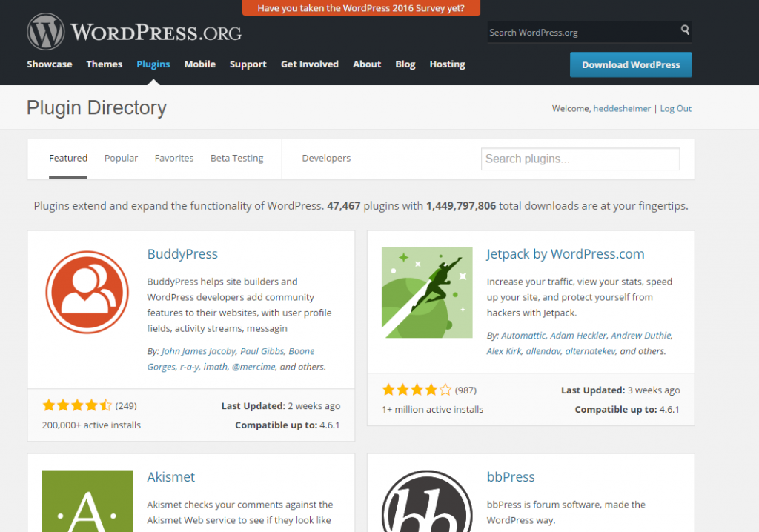The width and height of the screenshot is (759, 532).
Task: Click the search magnifier icon in header
Action: click(x=685, y=30)
